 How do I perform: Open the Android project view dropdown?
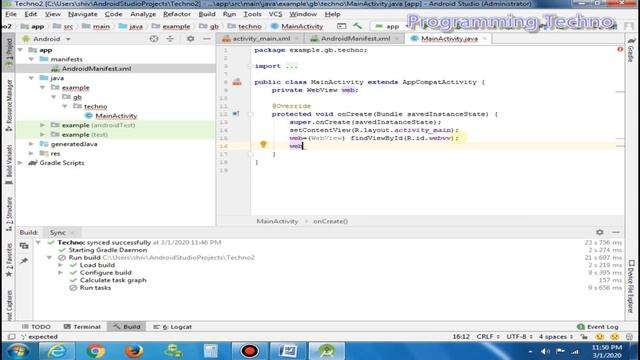[x=47, y=39]
